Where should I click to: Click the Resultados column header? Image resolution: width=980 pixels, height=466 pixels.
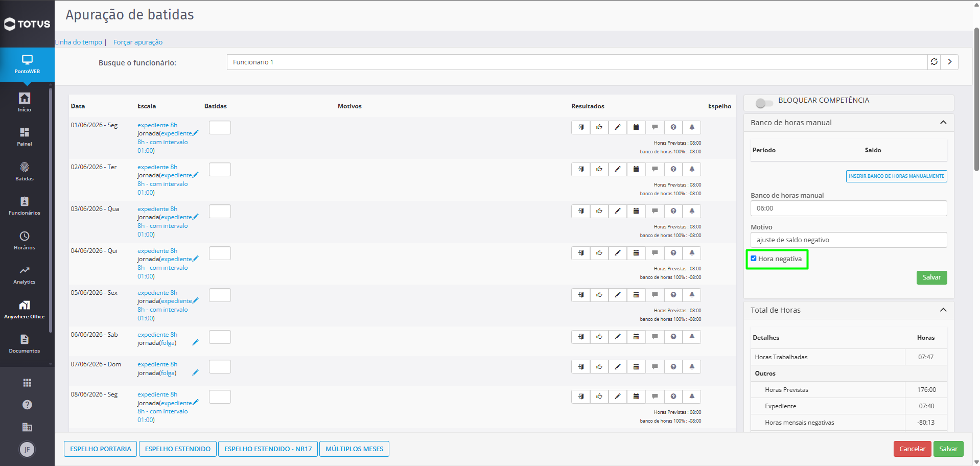(x=588, y=106)
